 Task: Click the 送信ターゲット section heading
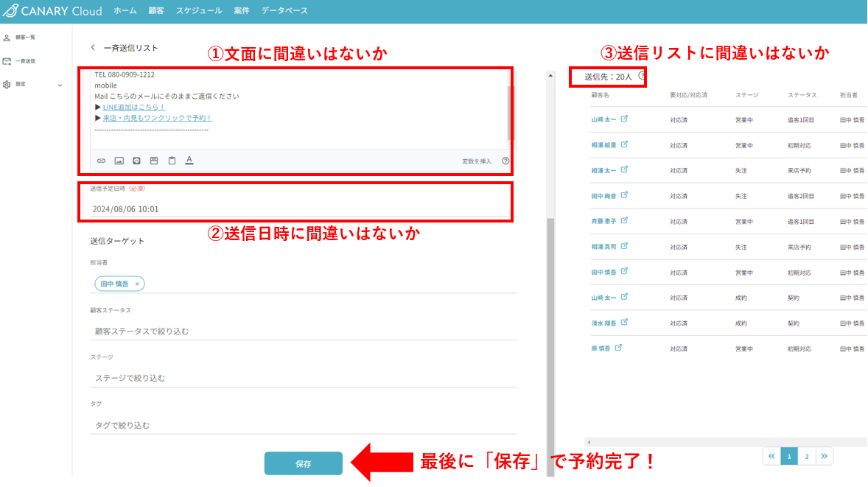(117, 241)
